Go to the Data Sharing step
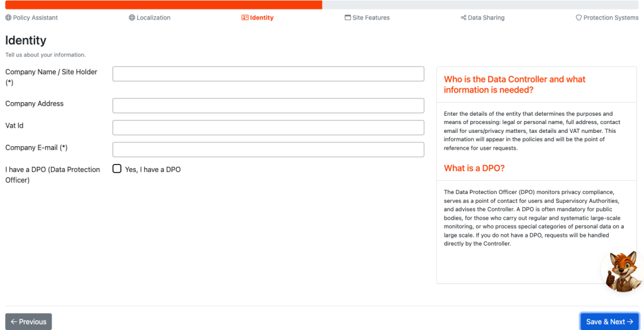This screenshot has width=644, height=330. tap(486, 18)
